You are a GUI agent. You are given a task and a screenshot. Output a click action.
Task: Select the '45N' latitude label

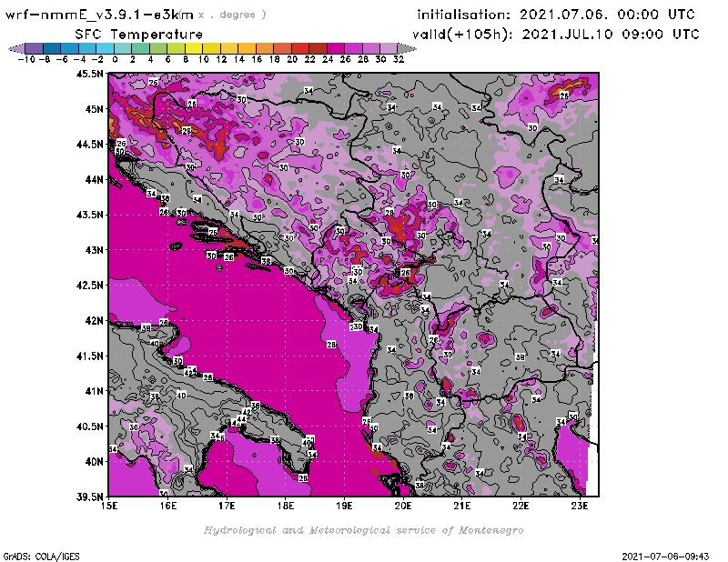coord(94,109)
